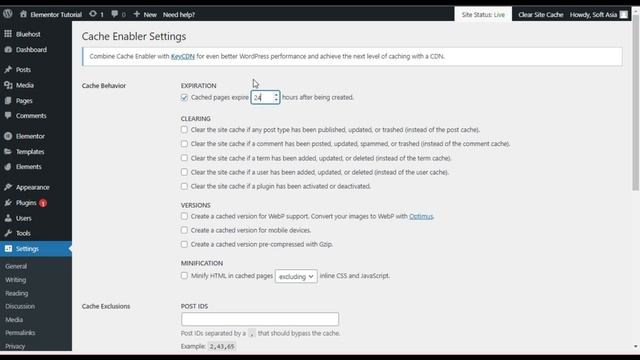Open the excluding inline CSS dropdown
Viewport: 640px width, 360px height.
(x=296, y=276)
